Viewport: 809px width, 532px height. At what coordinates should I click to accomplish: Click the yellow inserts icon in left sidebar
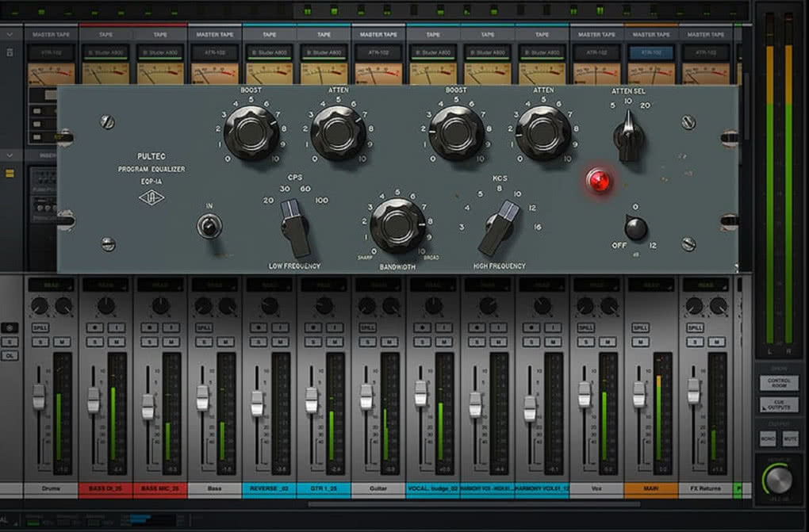10,174
